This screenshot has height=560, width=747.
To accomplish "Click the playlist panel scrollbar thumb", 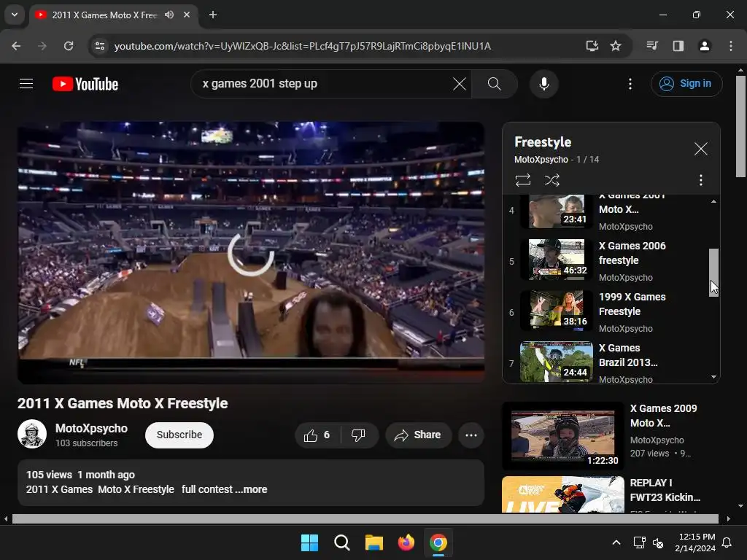I will click(x=713, y=273).
